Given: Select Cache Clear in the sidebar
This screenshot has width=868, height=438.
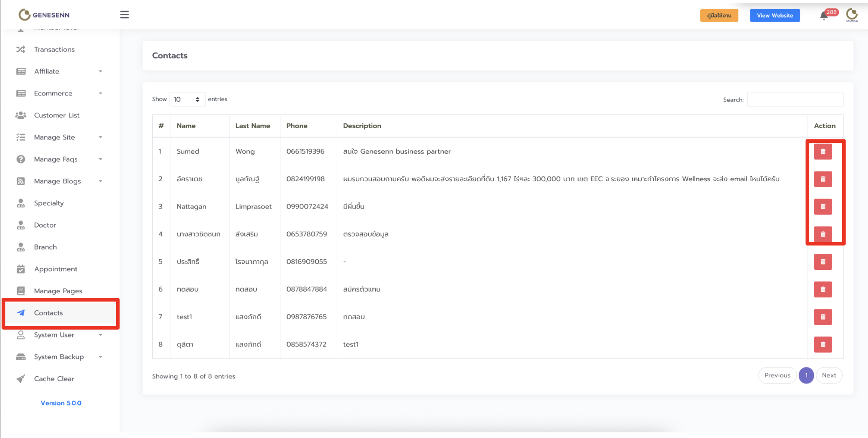Looking at the screenshot, I should tap(54, 379).
